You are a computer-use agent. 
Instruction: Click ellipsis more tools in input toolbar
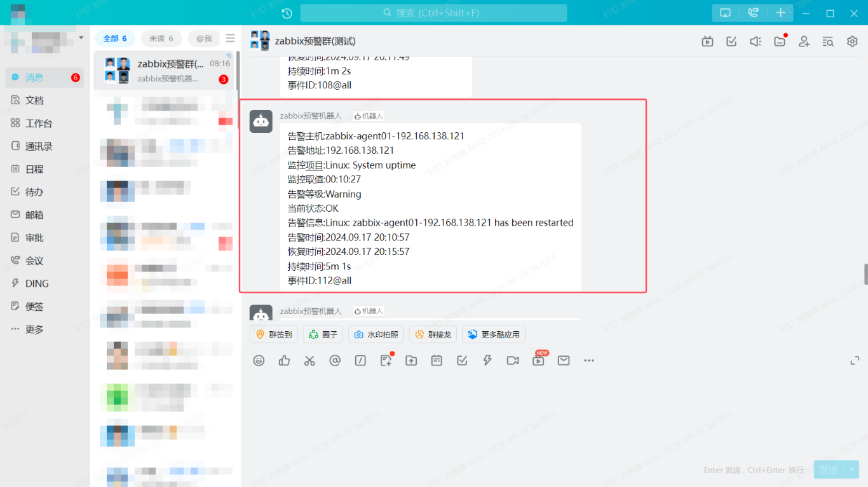(x=589, y=360)
